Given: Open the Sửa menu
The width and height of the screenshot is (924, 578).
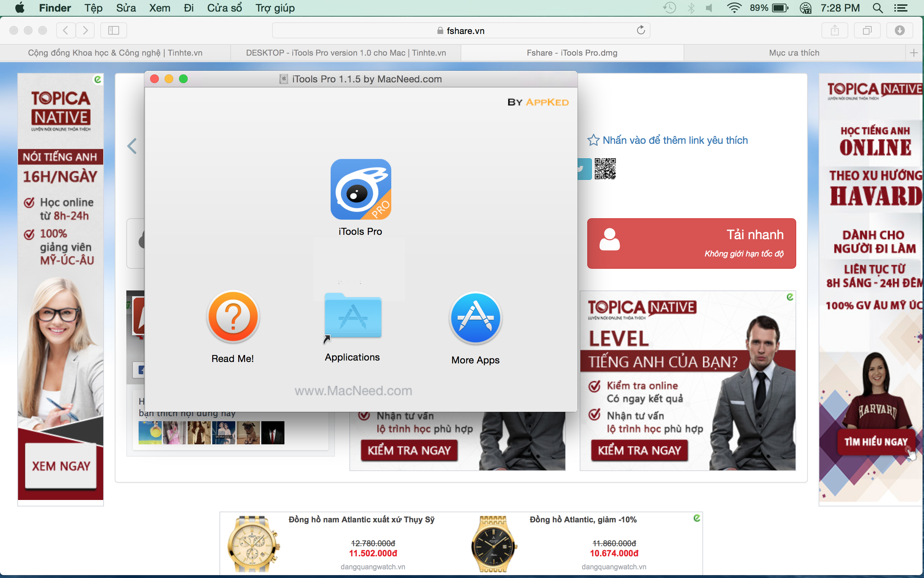Looking at the screenshot, I should (126, 8).
